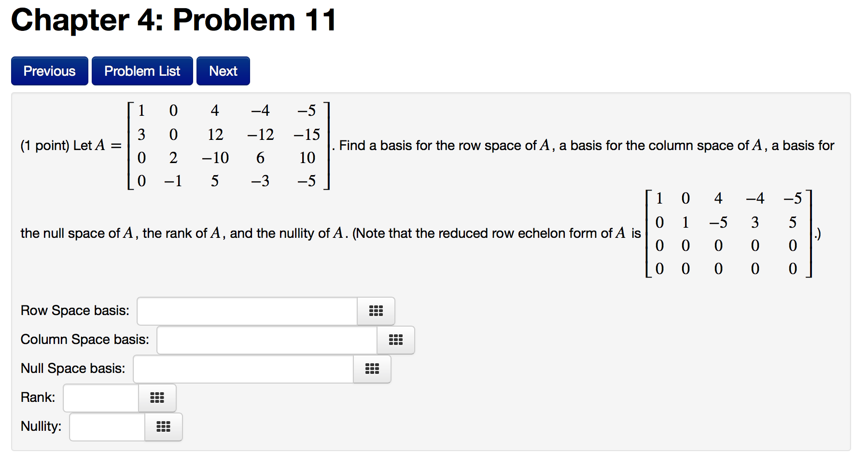Viewport: 868px width, 467px height.
Task: Open matrix entry grid beside Nullity field
Action: [x=164, y=427]
